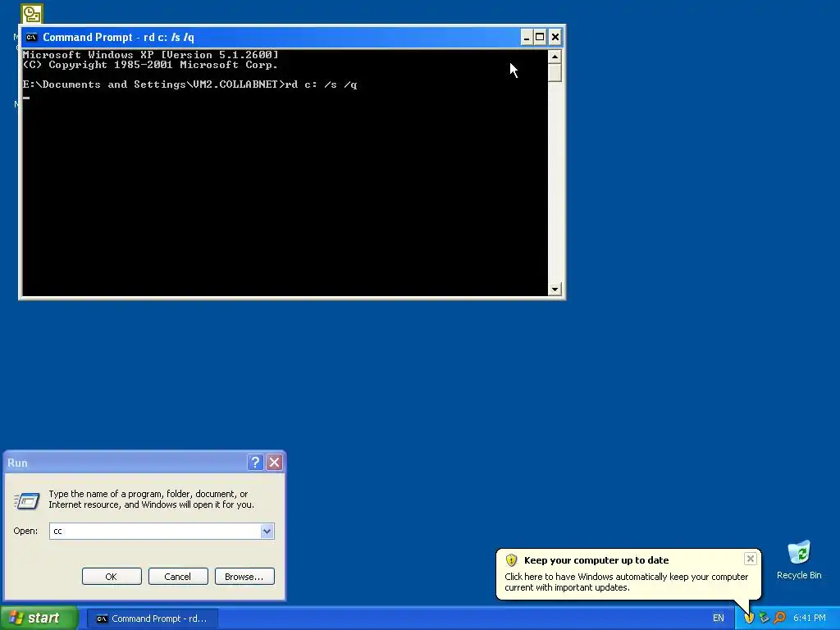Click the Recycle Bin label text
840x630 pixels.
pos(799,575)
